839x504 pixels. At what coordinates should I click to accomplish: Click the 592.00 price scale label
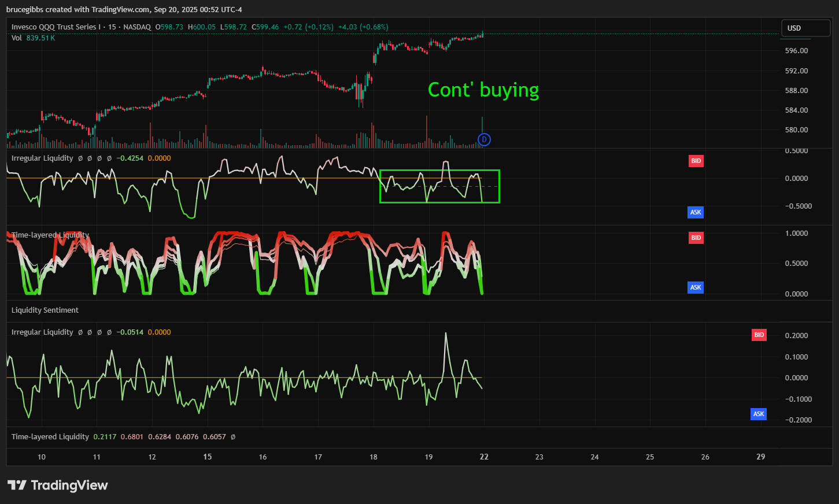coord(796,71)
